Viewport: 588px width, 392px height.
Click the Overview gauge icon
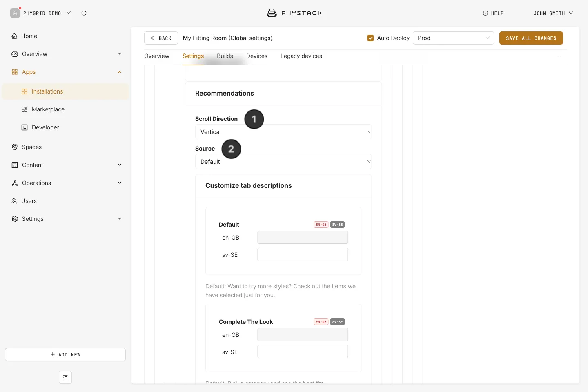[x=15, y=54]
